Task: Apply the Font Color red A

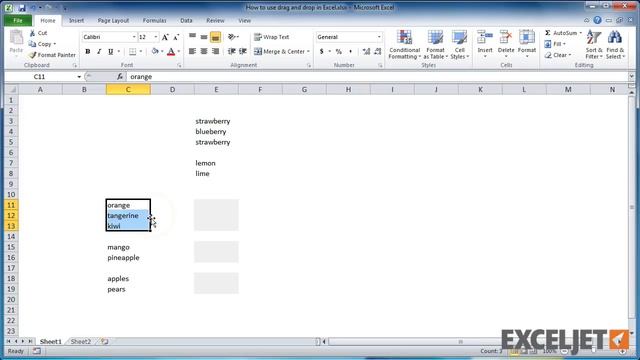Action: 171,51
